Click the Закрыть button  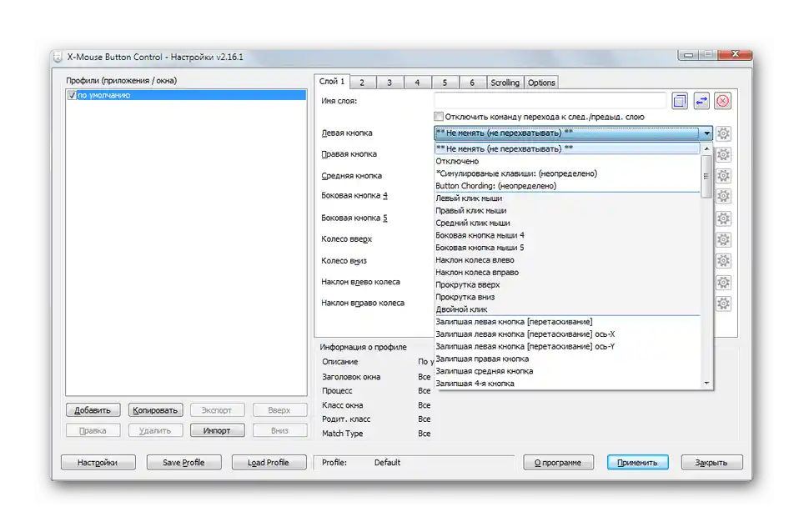click(711, 462)
